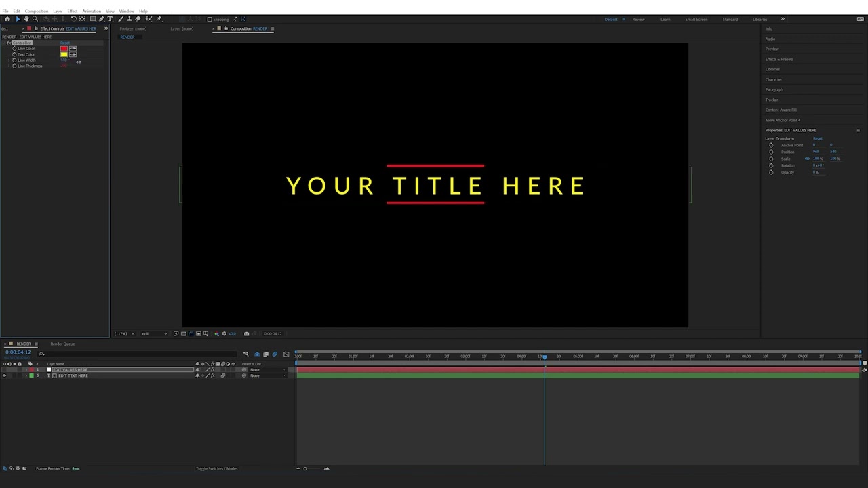868x488 pixels.
Task: Toggle the Position stopwatch in Properties
Action: coord(771,152)
